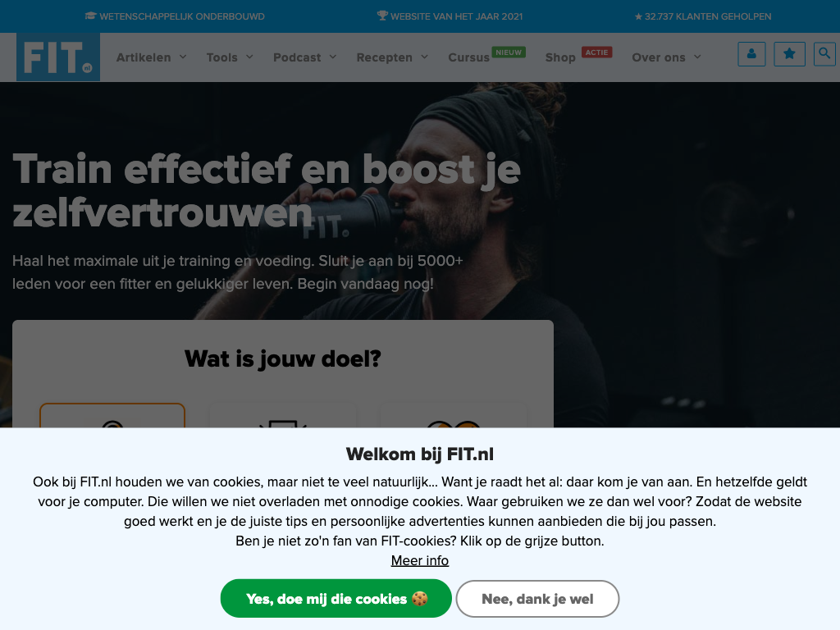The width and height of the screenshot is (840, 630).
Task: Open the user account icon
Action: pyautogui.click(x=751, y=54)
